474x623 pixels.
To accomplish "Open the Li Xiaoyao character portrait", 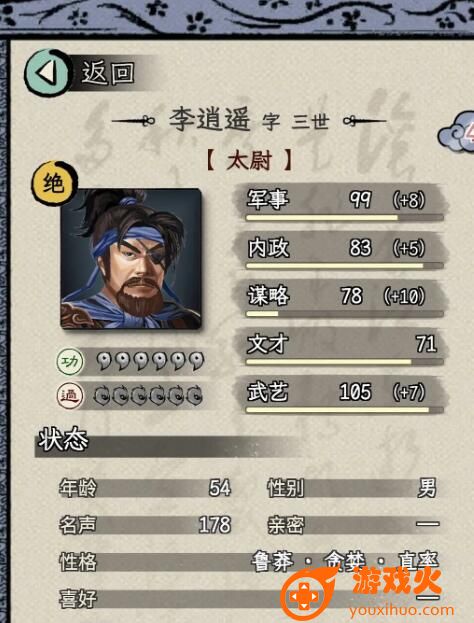I will click(x=131, y=259).
